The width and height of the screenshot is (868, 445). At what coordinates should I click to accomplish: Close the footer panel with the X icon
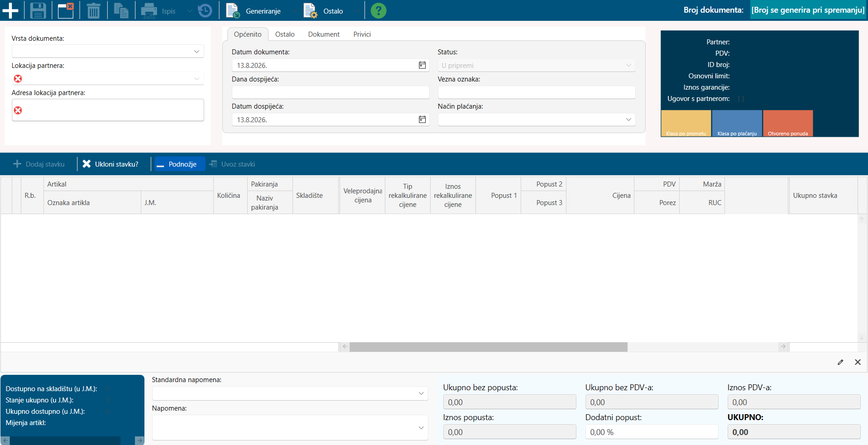click(x=858, y=362)
